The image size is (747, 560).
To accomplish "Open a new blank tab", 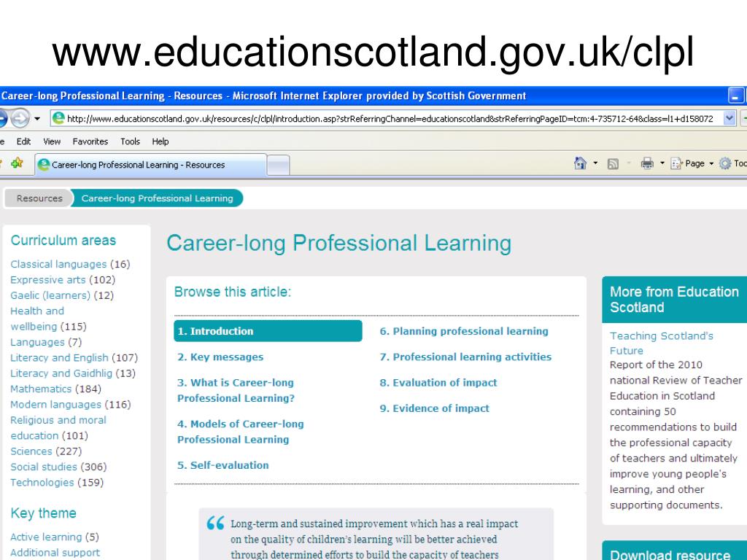I will click(x=278, y=166).
